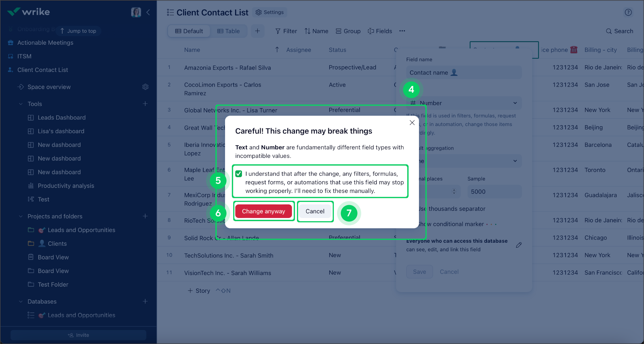Viewport: 644px width, 344px height.
Task: Sort by Name in the toolbar
Action: pyautogui.click(x=316, y=31)
